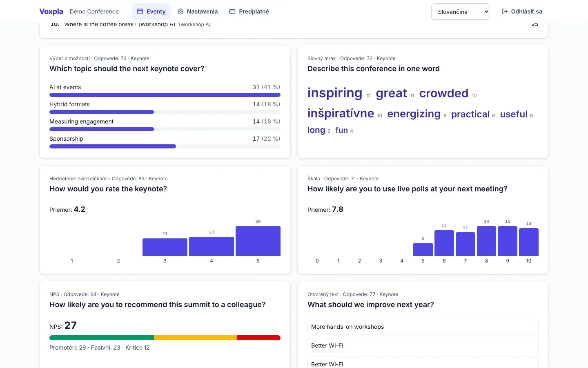Click the Hybrid formats option label
Viewport: 588px width, 368px height.
pyautogui.click(x=69, y=104)
